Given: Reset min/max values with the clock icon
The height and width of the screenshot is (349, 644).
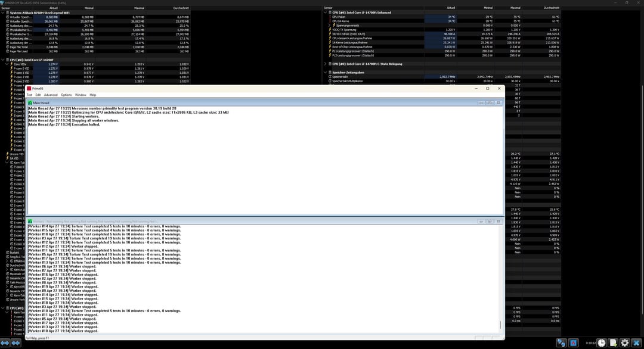Looking at the screenshot, I should coord(601,343).
